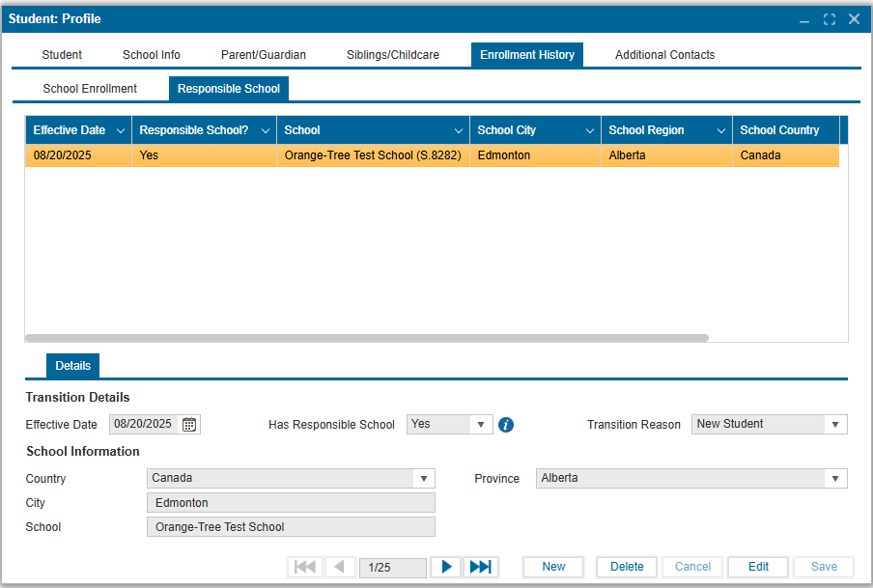Image resolution: width=873 pixels, height=588 pixels.
Task: Click the grid's horizontal scrollbar
Action: coord(367,338)
